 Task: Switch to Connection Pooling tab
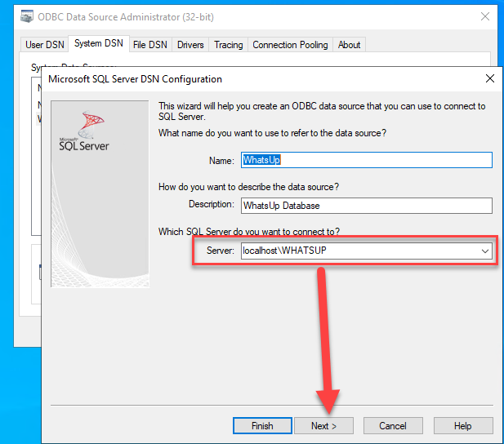coord(290,45)
